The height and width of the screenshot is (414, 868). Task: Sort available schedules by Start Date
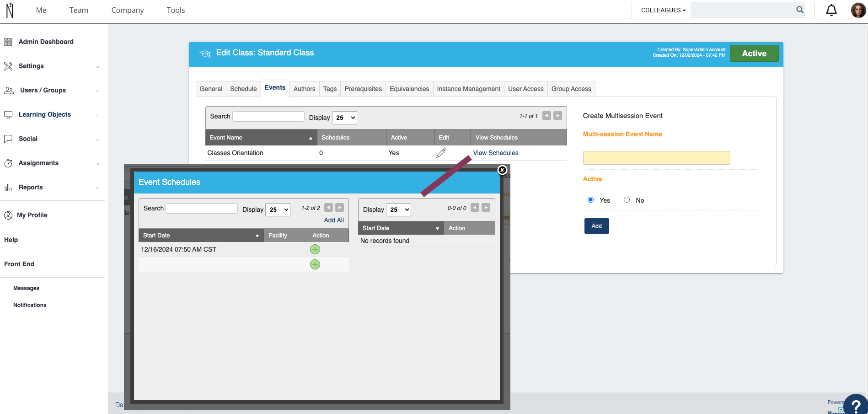pyautogui.click(x=201, y=235)
